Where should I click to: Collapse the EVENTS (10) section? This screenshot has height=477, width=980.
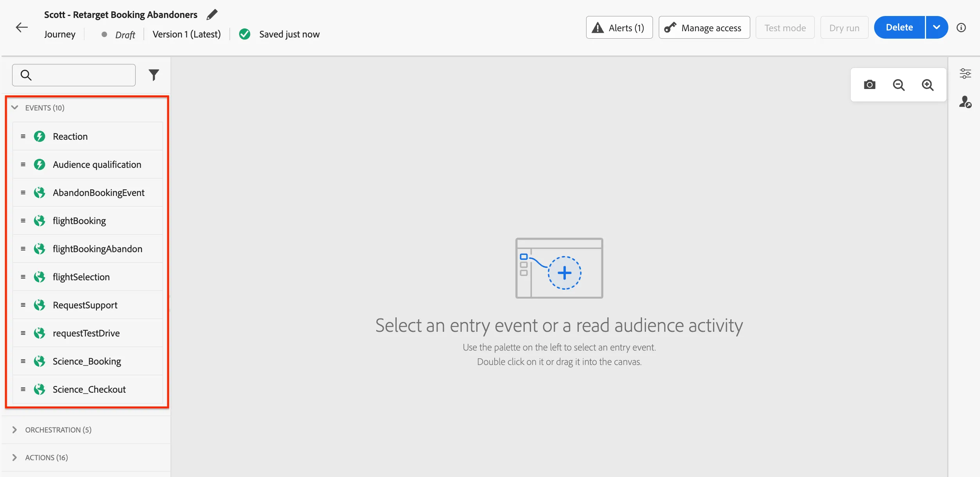pyautogui.click(x=15, y=107)
